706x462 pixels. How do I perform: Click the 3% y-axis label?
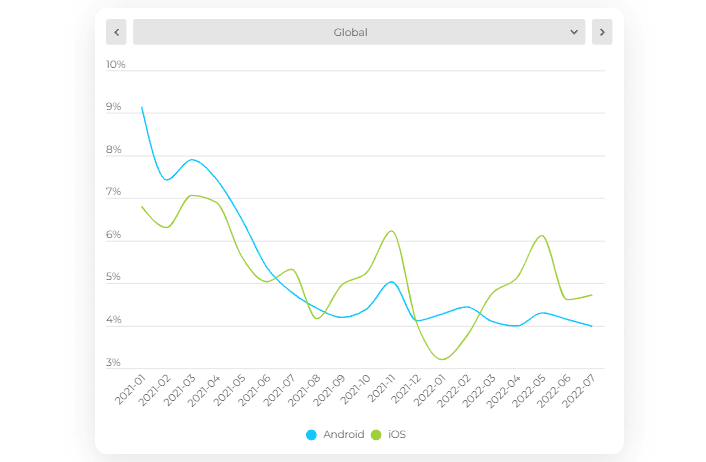(x=114, y=363)
